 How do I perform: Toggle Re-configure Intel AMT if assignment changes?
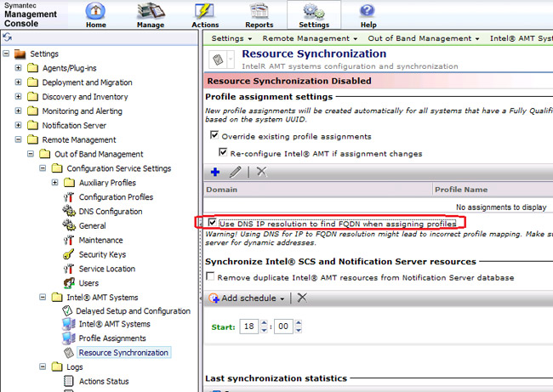tap(223, 152)
